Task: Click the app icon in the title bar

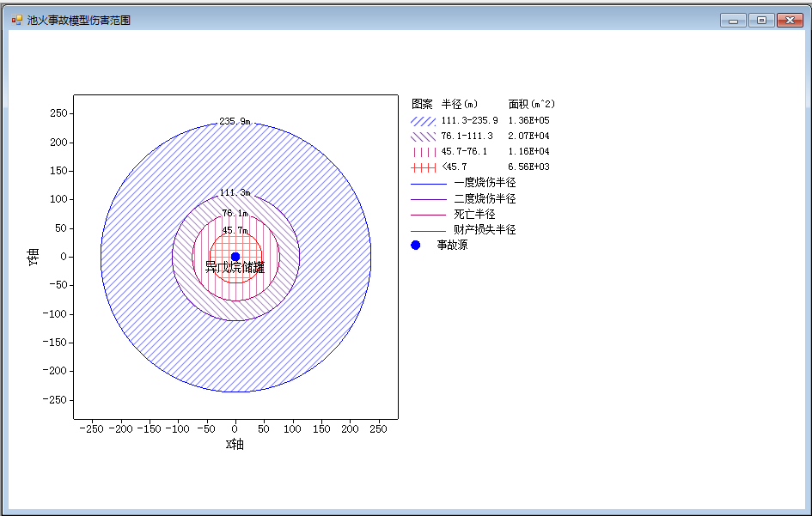Action: pyautogui.click(x=17, y=21)
